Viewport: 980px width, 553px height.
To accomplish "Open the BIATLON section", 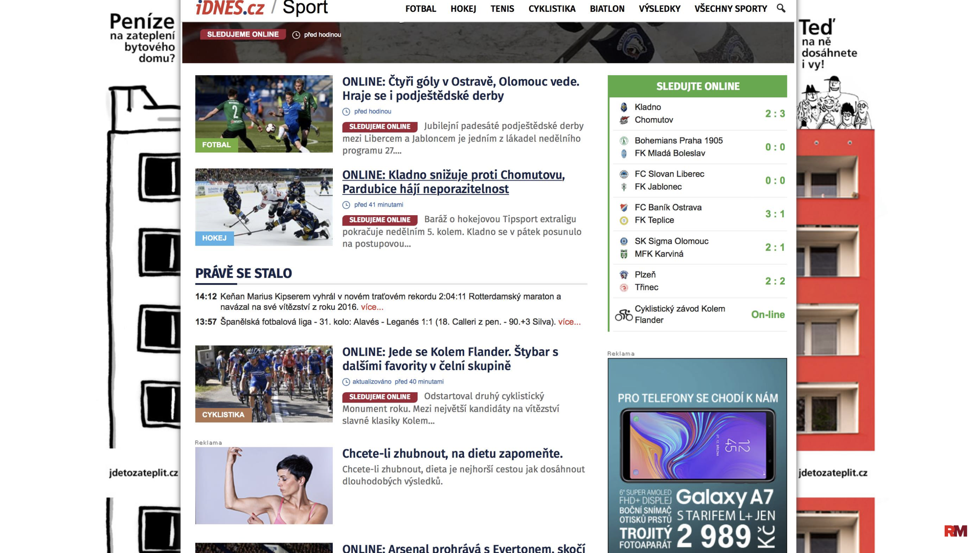I will (x=607, y=9).
